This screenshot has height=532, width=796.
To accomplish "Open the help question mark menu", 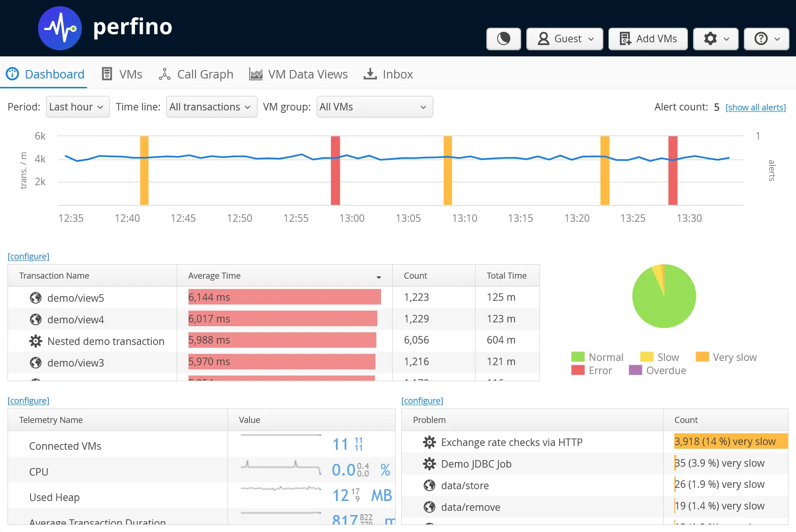I will [766, 39].
